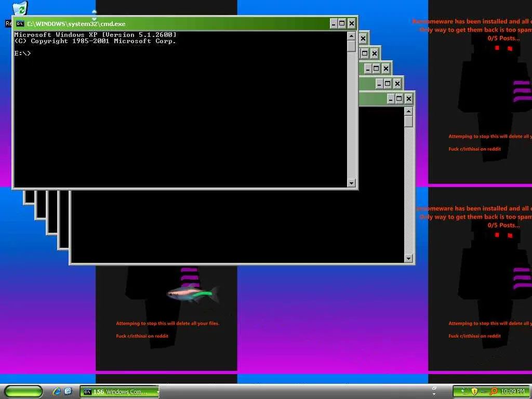This screenshot has height=399, width=532.
Task: Maximize the third cascaded cmd window from the top
Action: tap(365, 54)
